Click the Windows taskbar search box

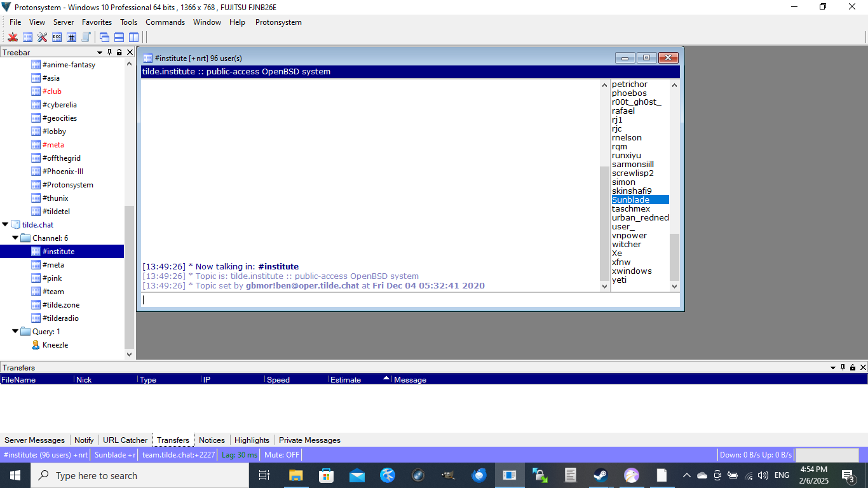pos(140,475)
